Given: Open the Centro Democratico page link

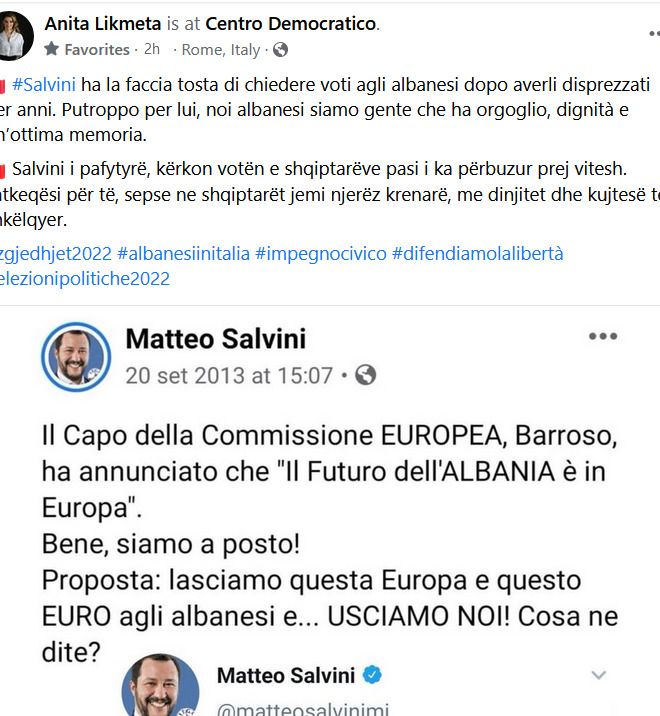Looking at the screenshot, I should 291,24.
